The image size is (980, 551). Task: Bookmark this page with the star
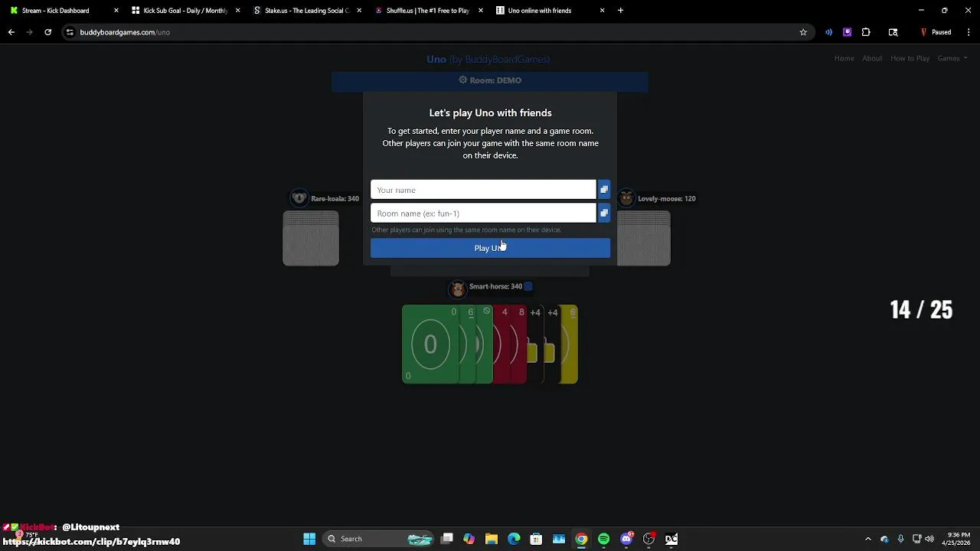(803, 32)
